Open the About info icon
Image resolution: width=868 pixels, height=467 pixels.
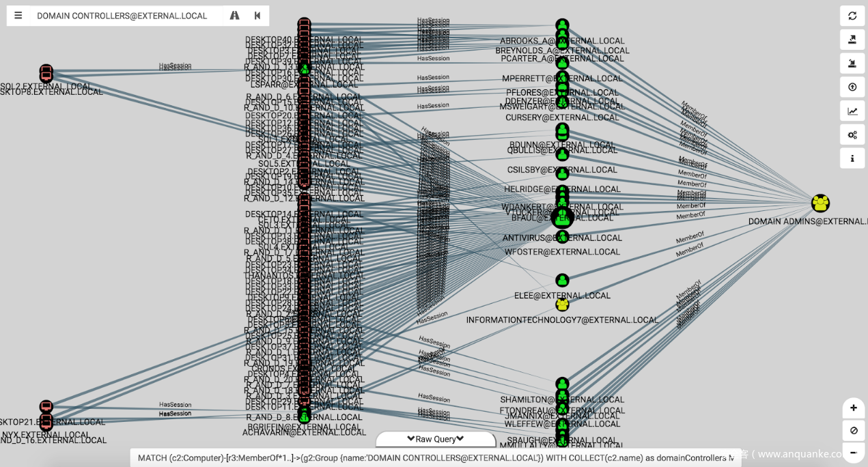tap(852, 158)
